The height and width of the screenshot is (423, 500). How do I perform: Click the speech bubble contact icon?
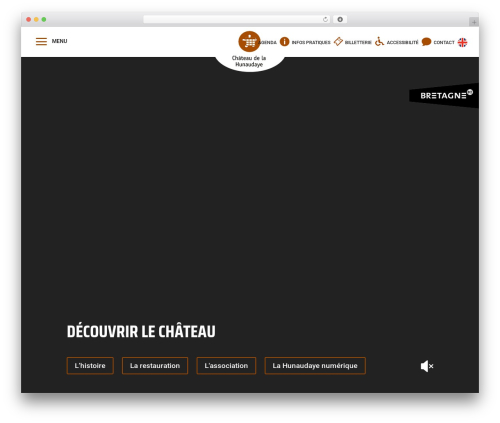[426, 42]
